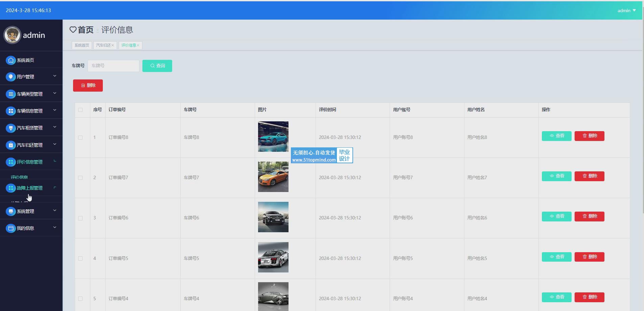Click 删除 for row 订单编号5
This screenshot has width=644, height=311.
590,257
